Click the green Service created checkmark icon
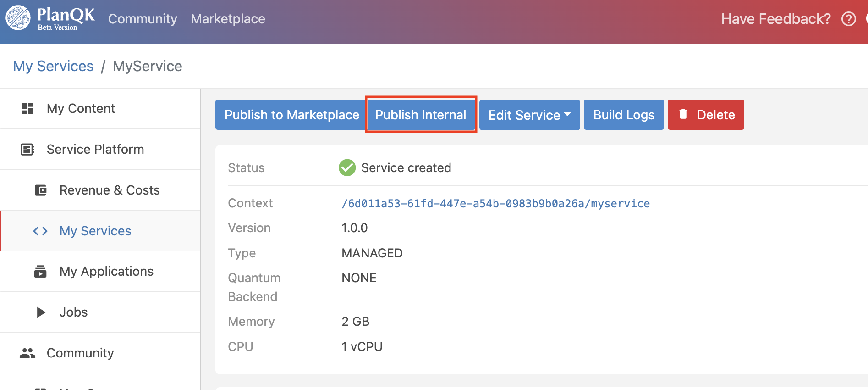 tap(347, 168)
